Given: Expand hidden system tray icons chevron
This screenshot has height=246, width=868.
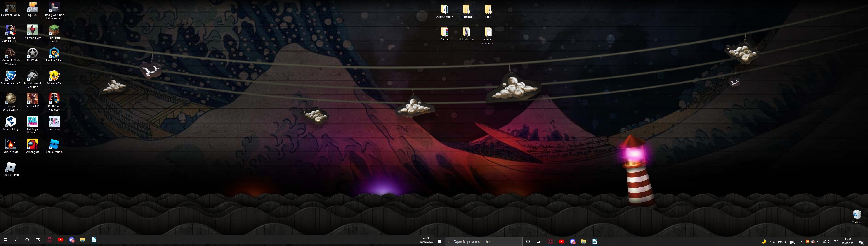Looking at the screenshot, I should pyautogui.click(x=802, y=242).
